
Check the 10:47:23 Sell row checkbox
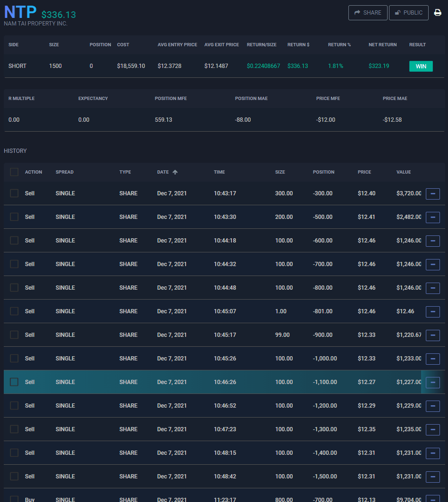(14, 429)
